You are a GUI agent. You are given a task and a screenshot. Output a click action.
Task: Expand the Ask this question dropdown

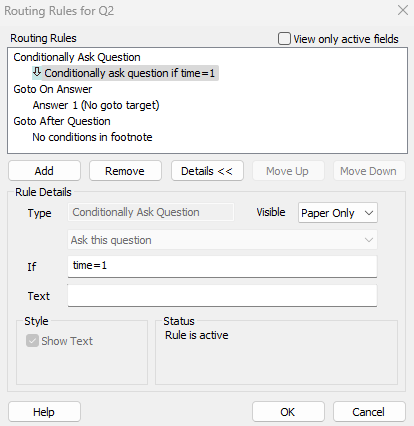(222, 240)
